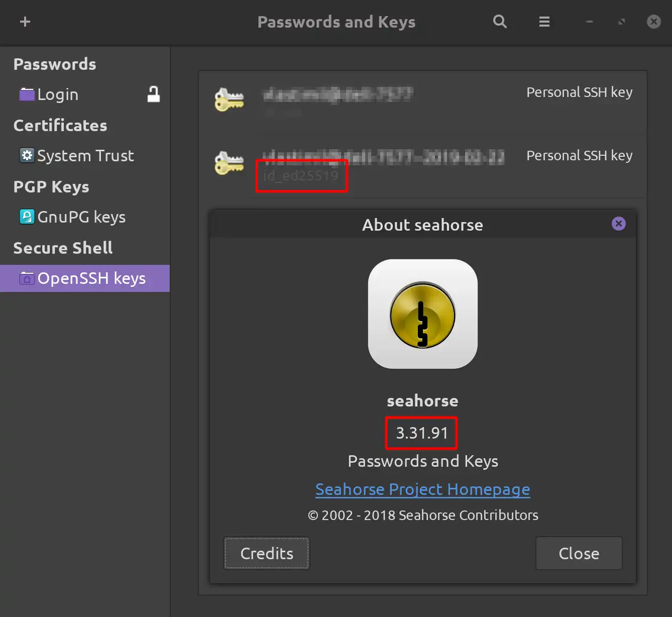Toggle the Login keyring lock icon
Screen dimensions: 672x617
tap(153, 94)
